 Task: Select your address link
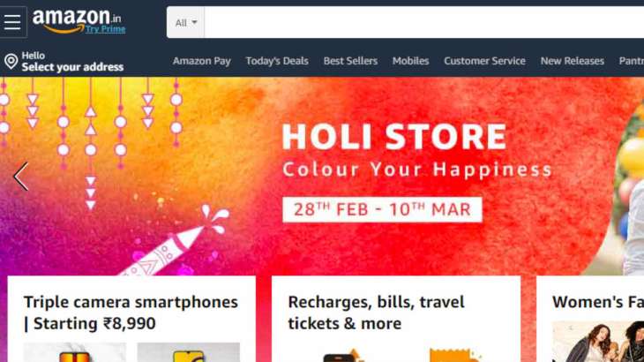(72, 66)
